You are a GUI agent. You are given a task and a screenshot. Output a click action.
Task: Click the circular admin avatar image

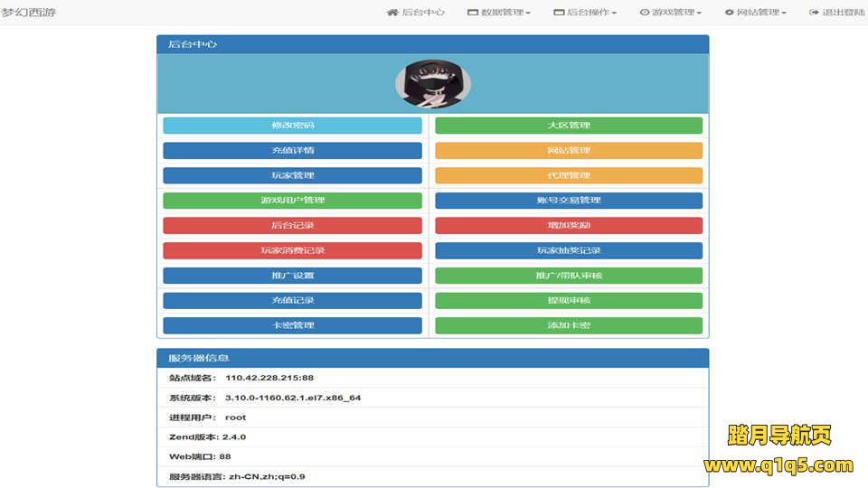point(432,84)
